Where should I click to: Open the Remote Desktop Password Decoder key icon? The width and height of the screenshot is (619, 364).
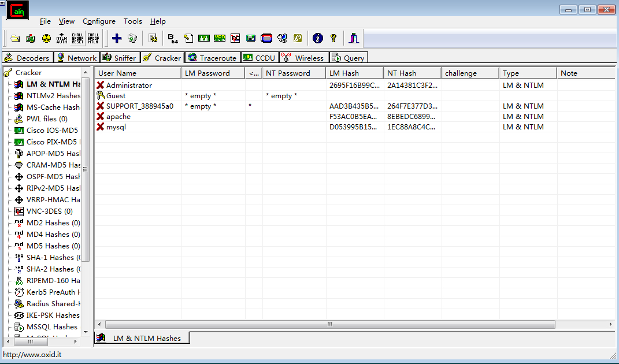click(x=298, y=38)
